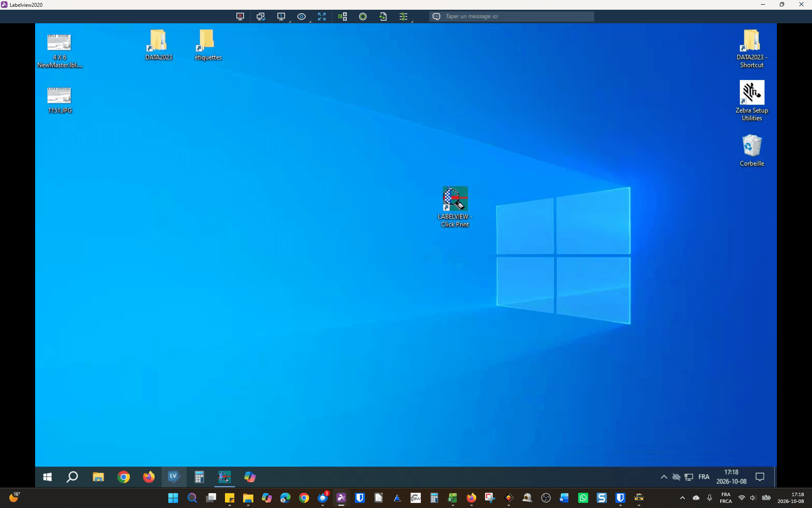The height and width of the screenshot is (508, 812).
Task: Open Calculator on the remote taskbar
Action: click(x=199, y=477)
